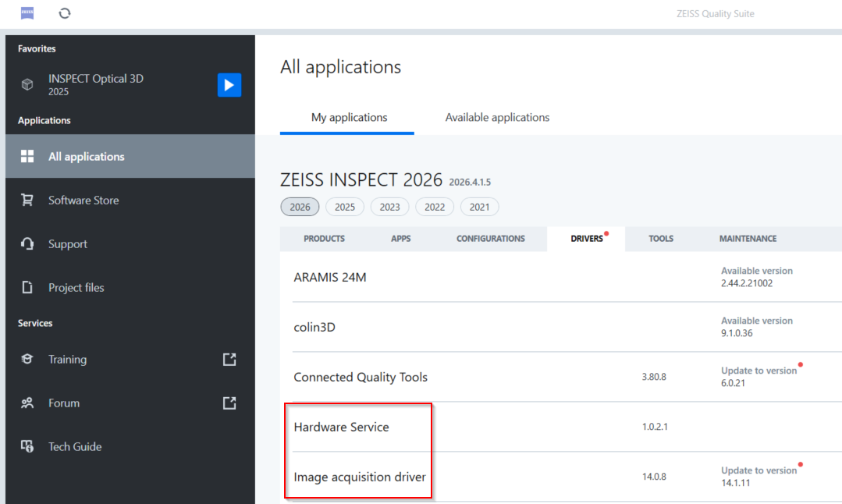This screenshot has height=504, width=842.
Task: Select the 2022 version chip
Action: (435, 207)
